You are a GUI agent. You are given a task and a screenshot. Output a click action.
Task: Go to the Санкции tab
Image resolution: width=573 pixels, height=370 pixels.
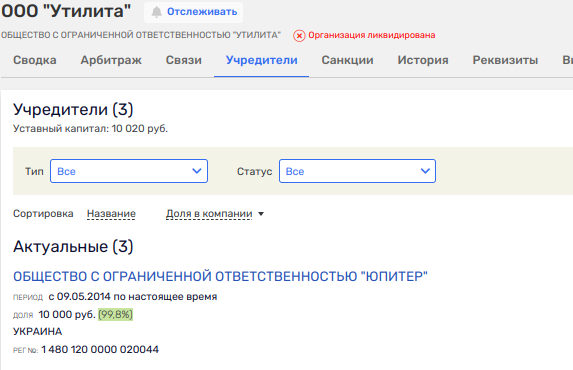(348, 60)
